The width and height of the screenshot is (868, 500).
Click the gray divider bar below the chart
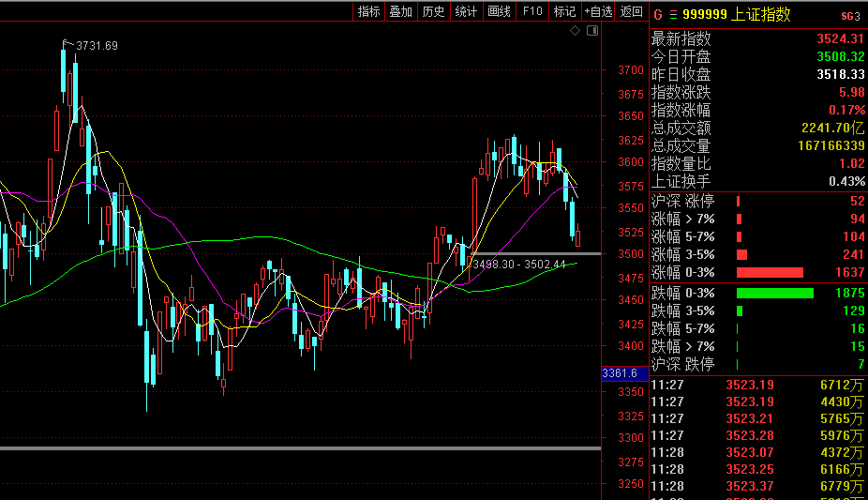[x=300, y=448]
